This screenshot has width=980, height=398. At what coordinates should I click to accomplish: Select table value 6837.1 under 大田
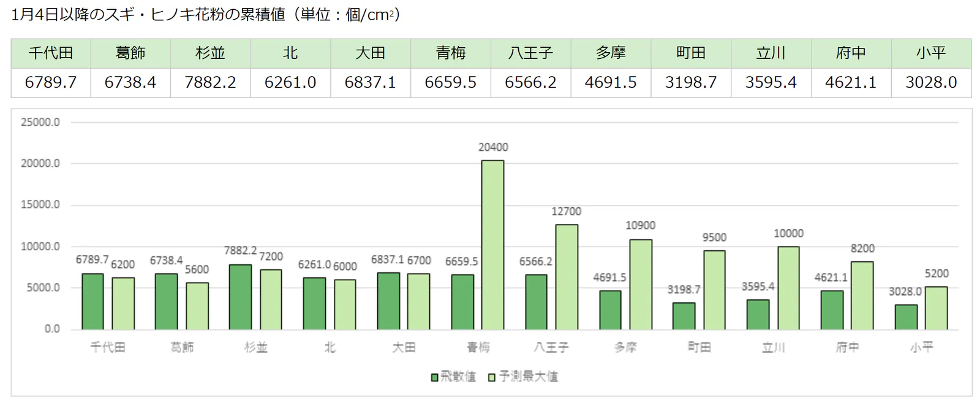tap(371, 83)
